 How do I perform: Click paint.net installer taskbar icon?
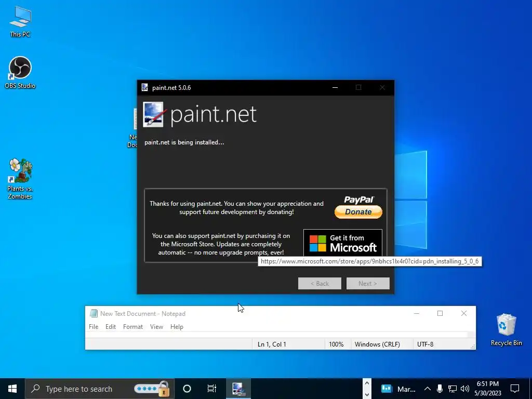238,389
